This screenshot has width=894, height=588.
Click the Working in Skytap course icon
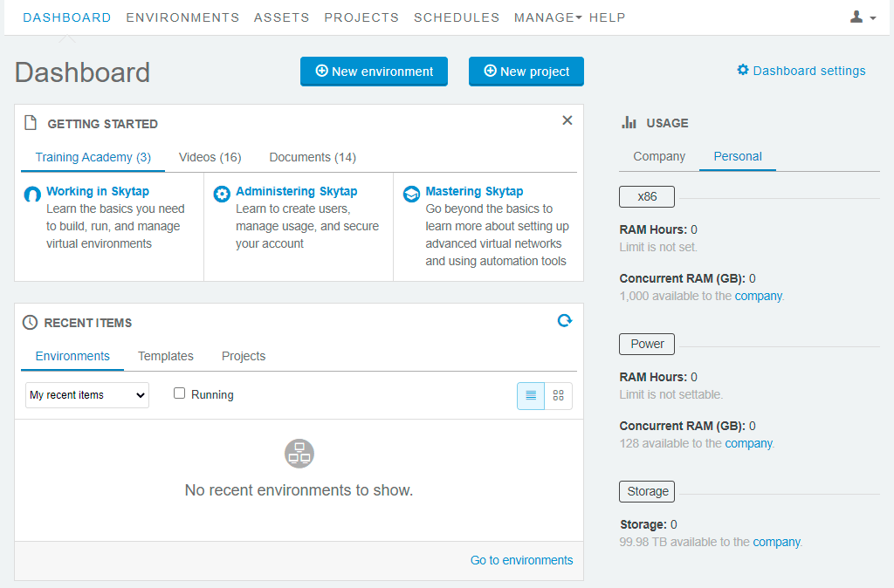click(32, 195)
